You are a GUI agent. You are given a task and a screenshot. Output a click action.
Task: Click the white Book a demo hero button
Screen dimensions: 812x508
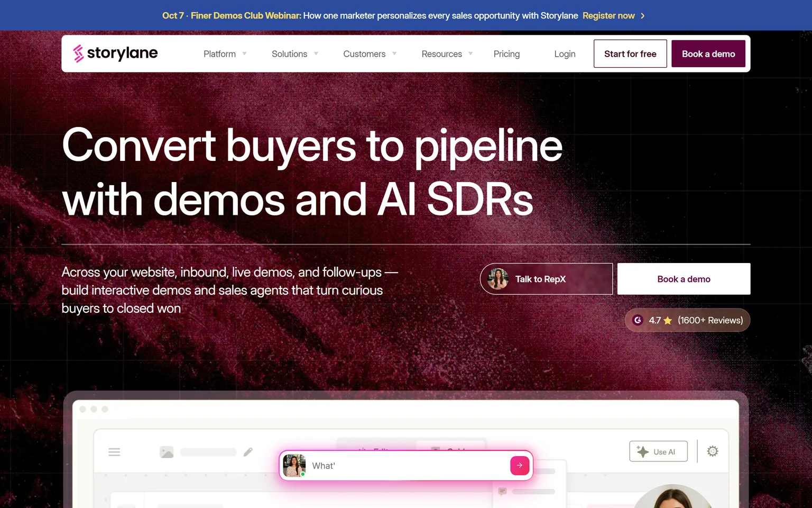(684, 279)
